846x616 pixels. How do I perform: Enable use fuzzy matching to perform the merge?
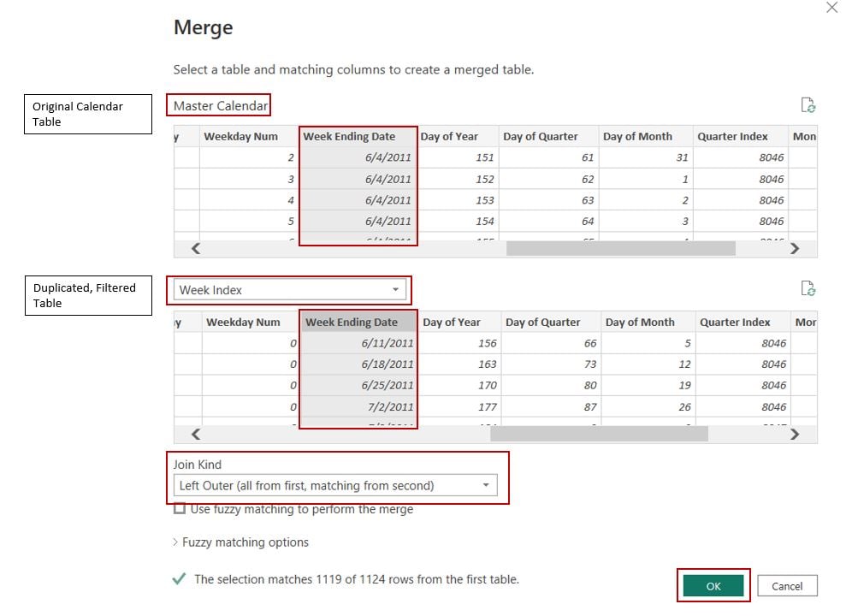coord(178,508)
